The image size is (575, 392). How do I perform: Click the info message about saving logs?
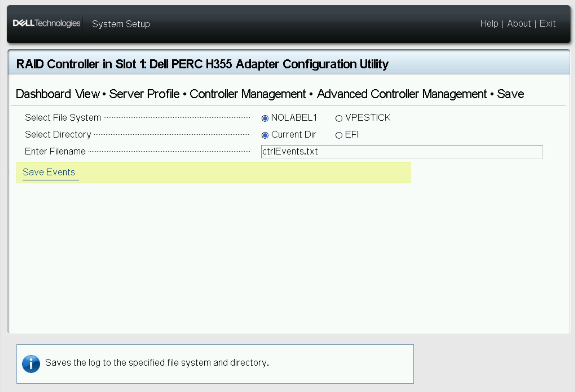(x=157, y=363)
